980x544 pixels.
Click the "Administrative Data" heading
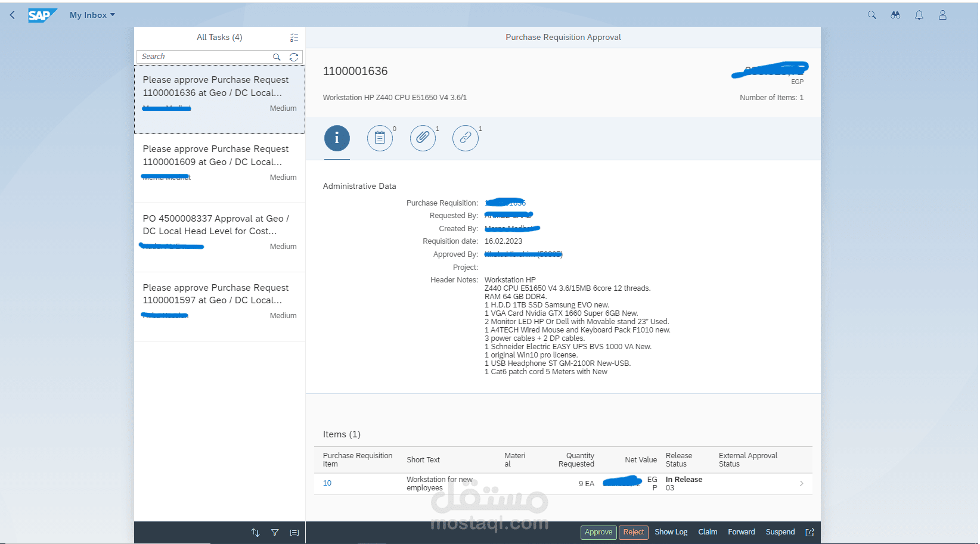(x=359, y=186)
